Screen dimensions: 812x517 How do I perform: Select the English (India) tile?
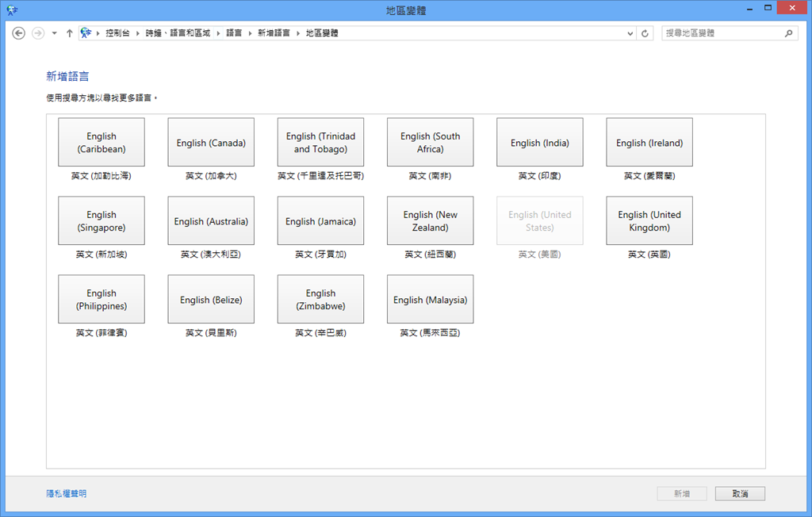click(539, 142)
